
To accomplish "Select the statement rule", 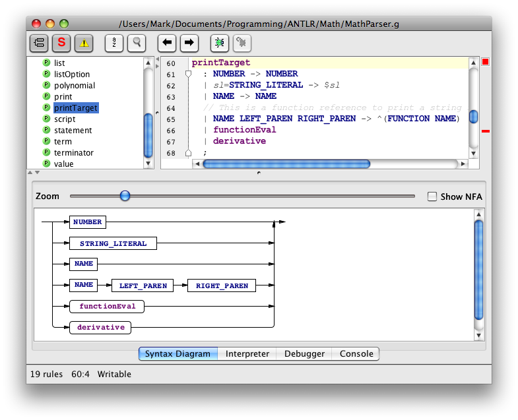I will click(x=73, y=131).
